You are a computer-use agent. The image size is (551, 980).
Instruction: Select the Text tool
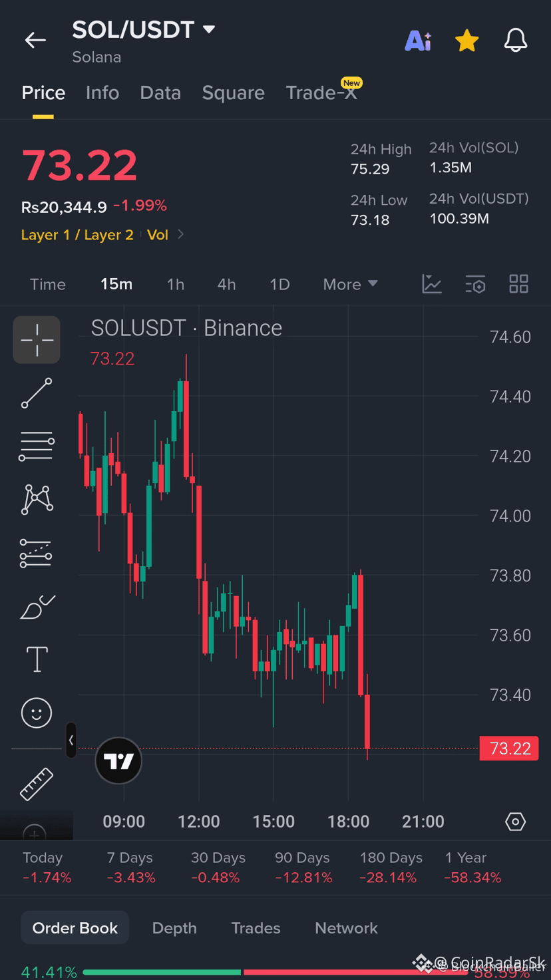pos(37,659)
